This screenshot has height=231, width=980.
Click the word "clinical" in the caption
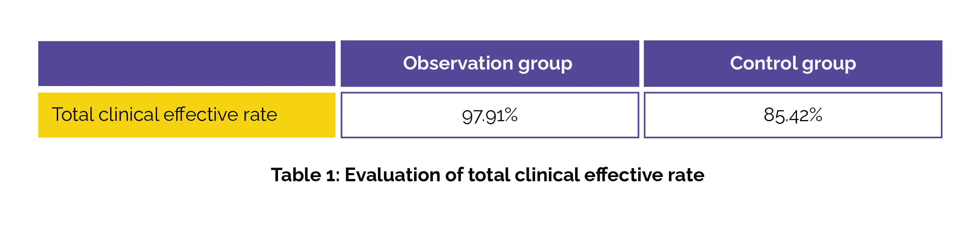point(547,175)
